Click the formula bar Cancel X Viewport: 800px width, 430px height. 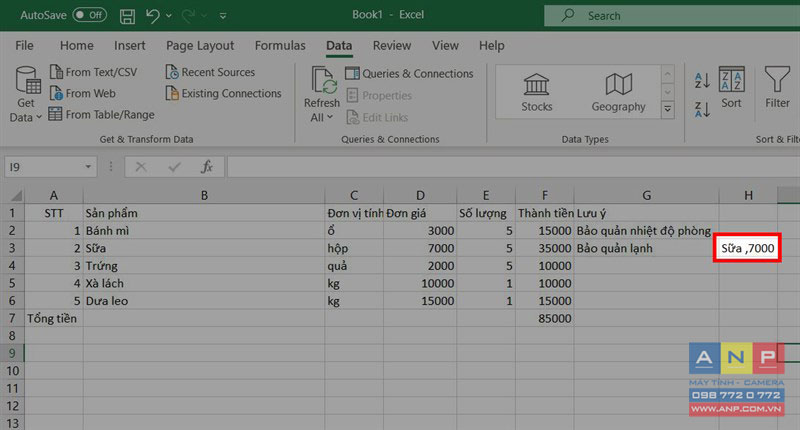(x=141, y=167)
